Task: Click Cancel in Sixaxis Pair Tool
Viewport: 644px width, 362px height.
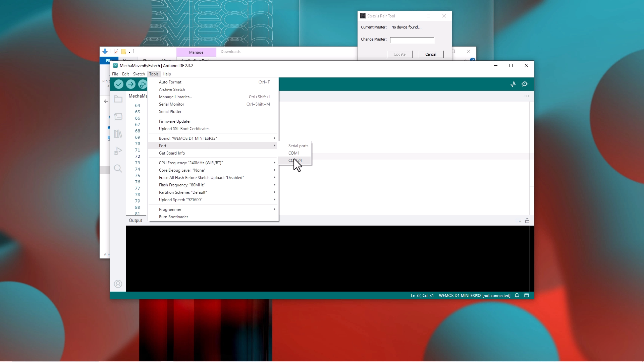Action: coord(431,54)
